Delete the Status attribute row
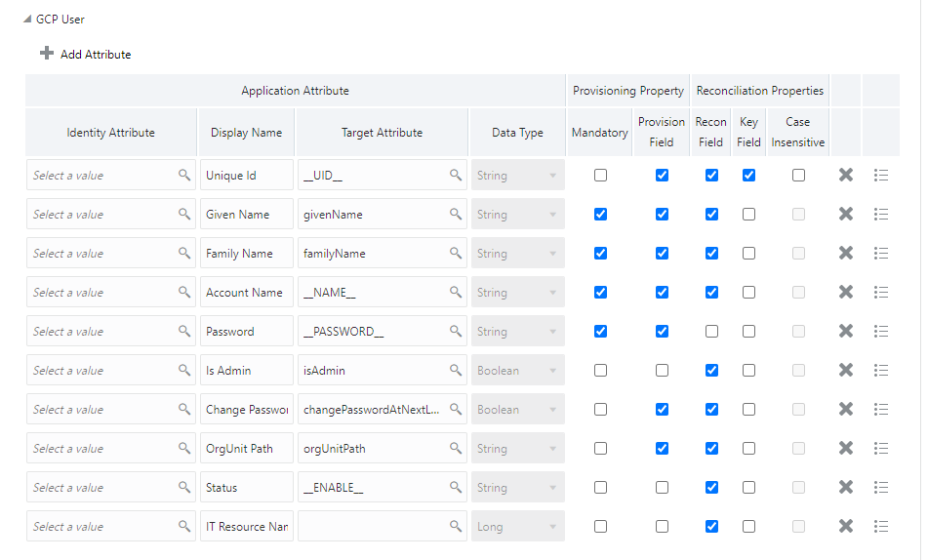This screenshot has height=560, width=928. tap(846, 487)
